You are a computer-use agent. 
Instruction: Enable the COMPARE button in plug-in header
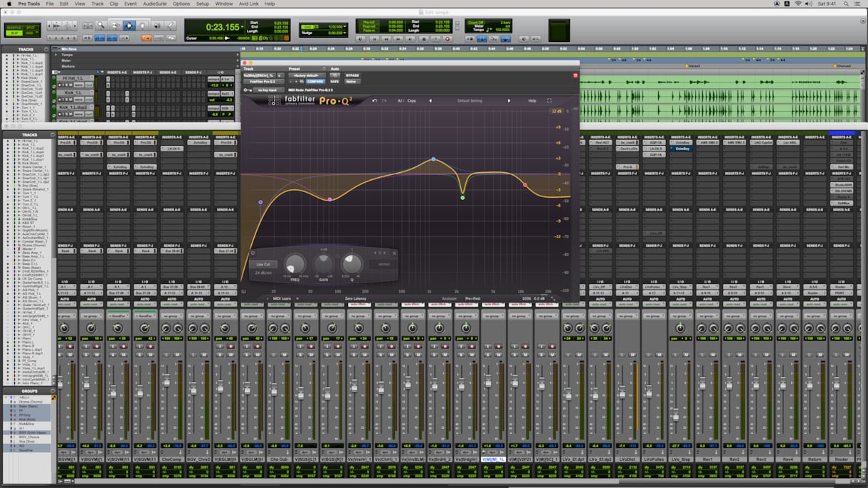[x=315, y=82]
